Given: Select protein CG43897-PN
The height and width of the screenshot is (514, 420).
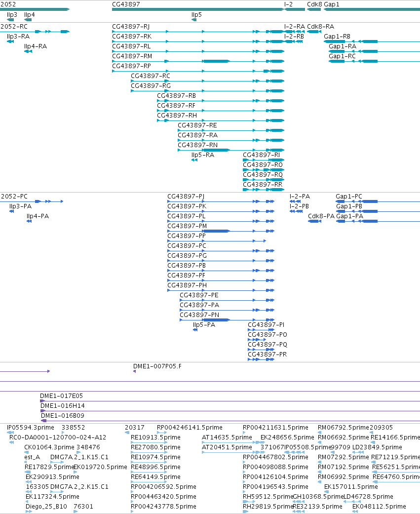Looking at the screenshot, I should pos(227,320).
